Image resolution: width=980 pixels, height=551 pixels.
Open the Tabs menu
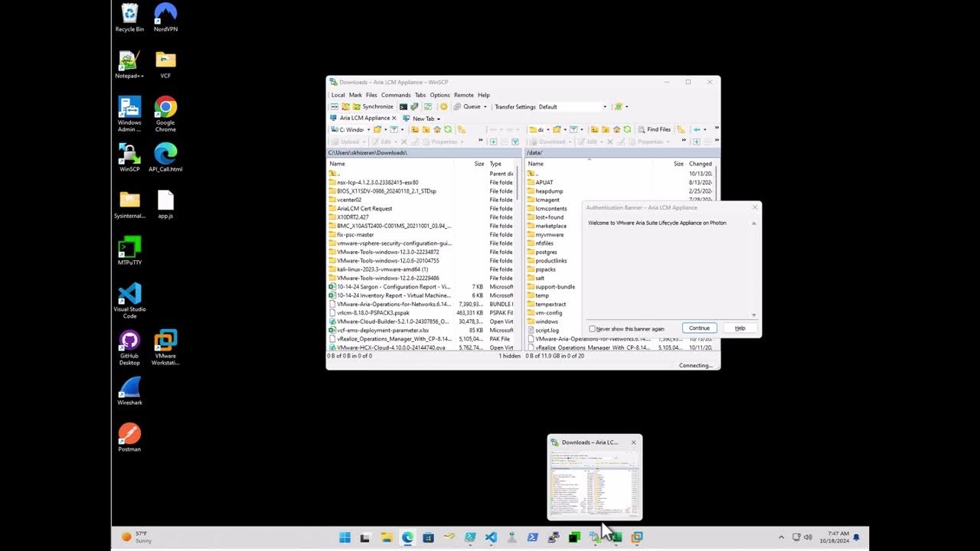point(420,95)
